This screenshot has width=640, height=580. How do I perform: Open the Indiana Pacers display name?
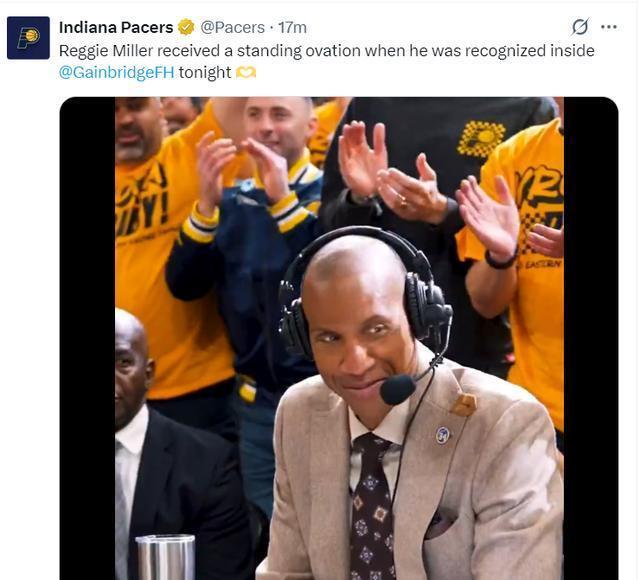click(x=116, y=28)
